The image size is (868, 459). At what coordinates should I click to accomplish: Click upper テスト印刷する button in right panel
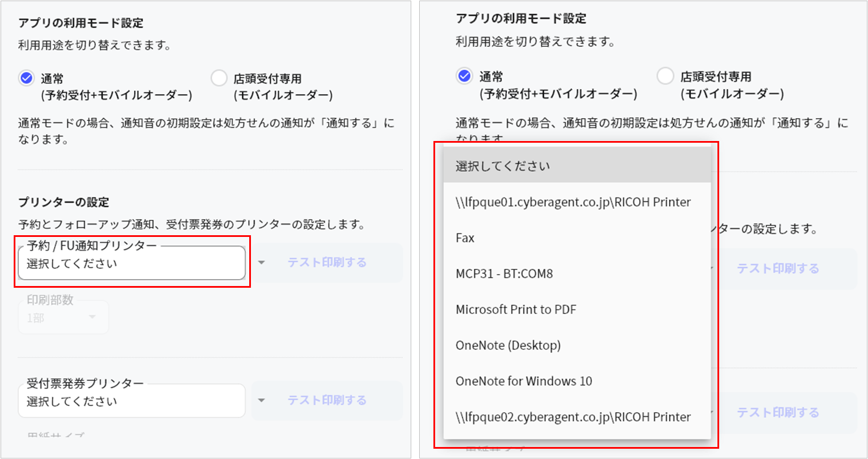[x=778, y=268]
